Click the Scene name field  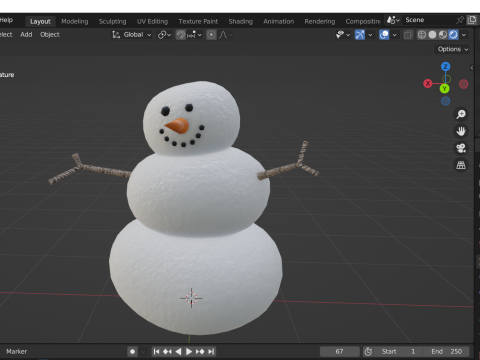click(428, 20)
